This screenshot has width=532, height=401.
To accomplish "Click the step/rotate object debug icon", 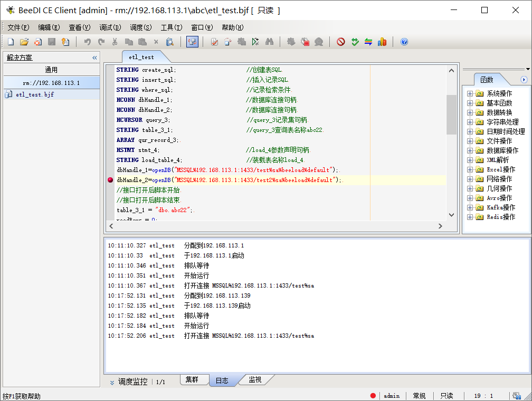I will (x=227, y=42).
